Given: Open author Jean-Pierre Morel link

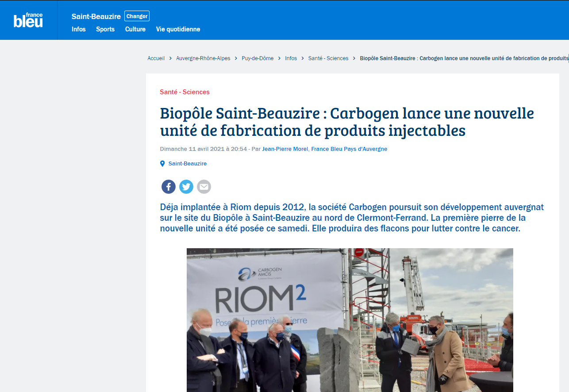Looking at the screenshot, I should pyautogui.click(x=285, y=149).
